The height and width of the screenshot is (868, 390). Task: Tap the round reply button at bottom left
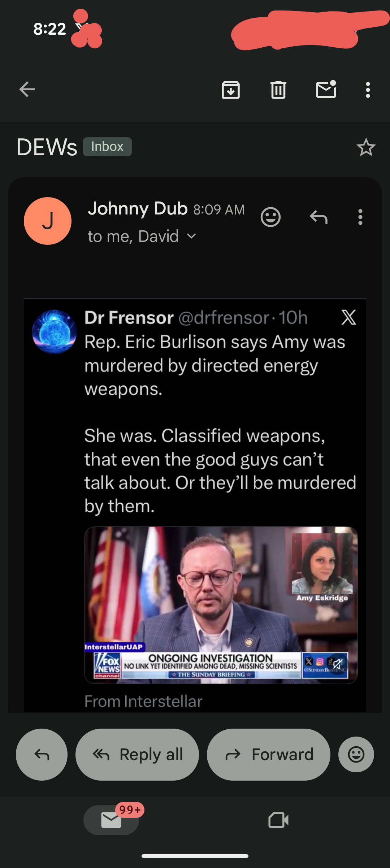pos(42,755)
